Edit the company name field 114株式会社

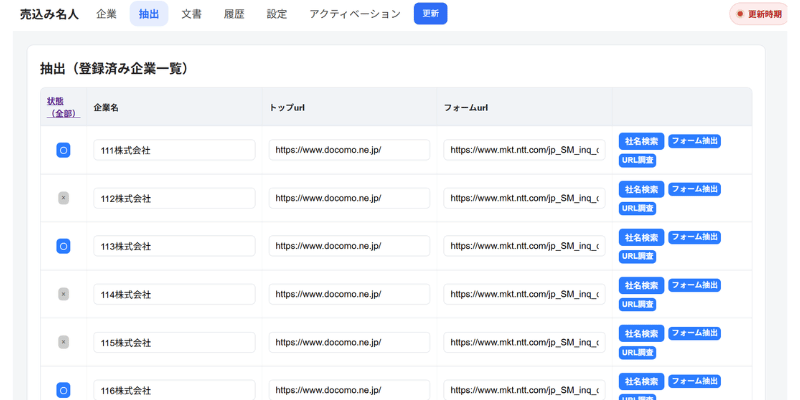[x=174, y=294]
